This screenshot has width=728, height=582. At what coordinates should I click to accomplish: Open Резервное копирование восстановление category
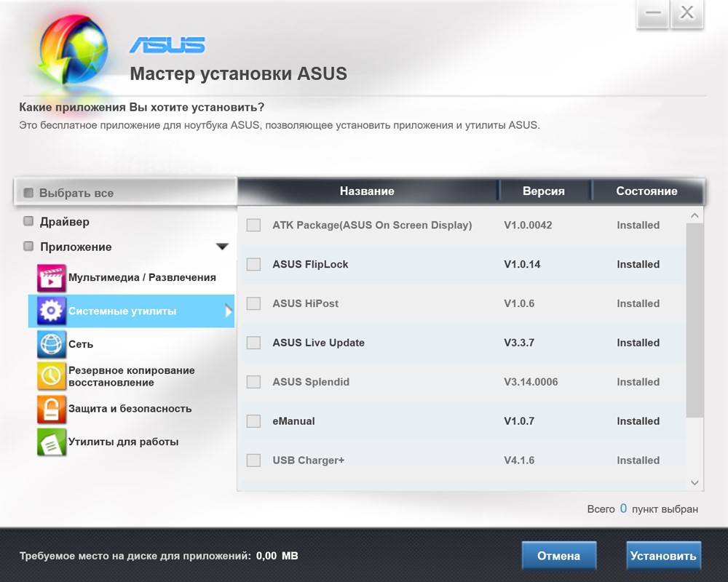point(131,376)
